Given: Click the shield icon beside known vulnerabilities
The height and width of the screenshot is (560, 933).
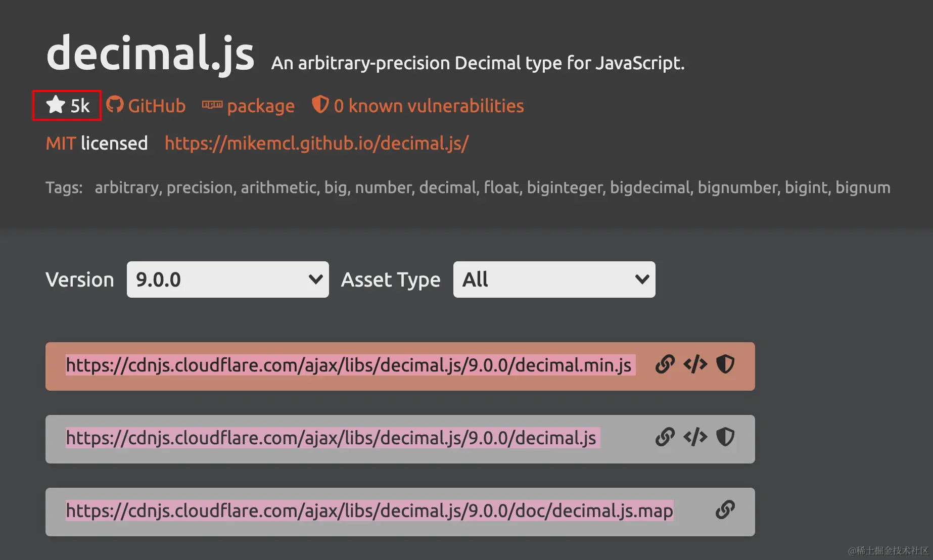Looking at the screenshot, I should 320,105.
